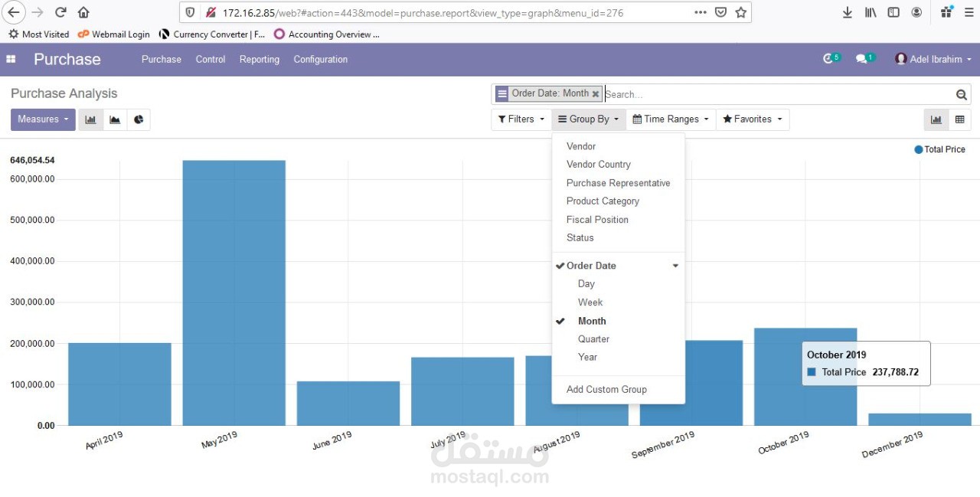Switch to pie chart view
This screenshot has width=980, height=497.
[x=139, y=119]
